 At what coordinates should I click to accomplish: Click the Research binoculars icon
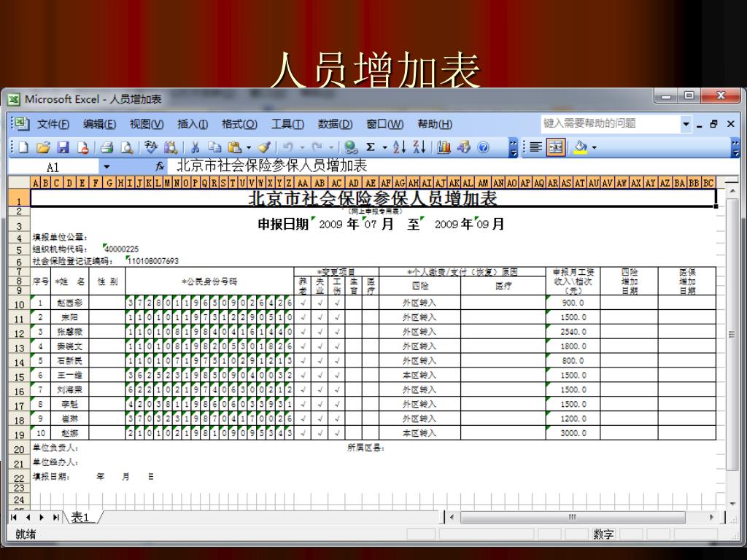tap(171, 147)
